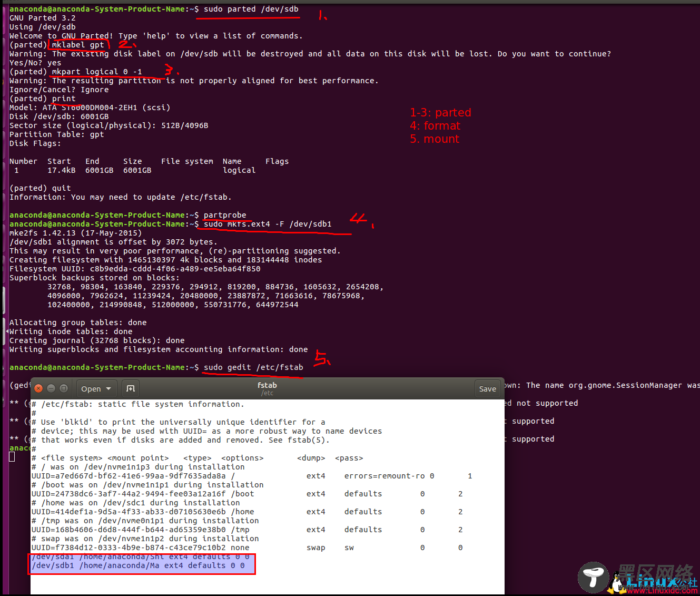The image size is (700, 596).
Task: Click the 'sudo gedit /etc/fstab' command in terminal
Action: [x=253, y=367]
